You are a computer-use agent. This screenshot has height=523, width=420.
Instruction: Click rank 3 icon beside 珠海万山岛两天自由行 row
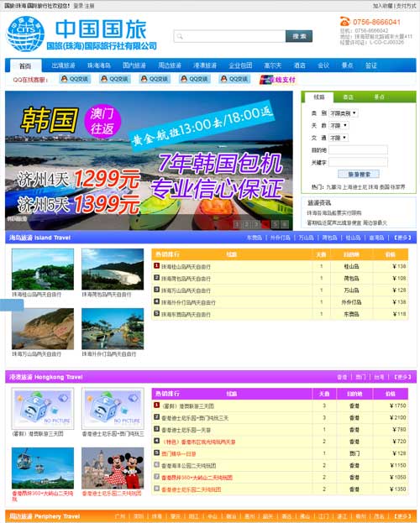tap(156, 290)
